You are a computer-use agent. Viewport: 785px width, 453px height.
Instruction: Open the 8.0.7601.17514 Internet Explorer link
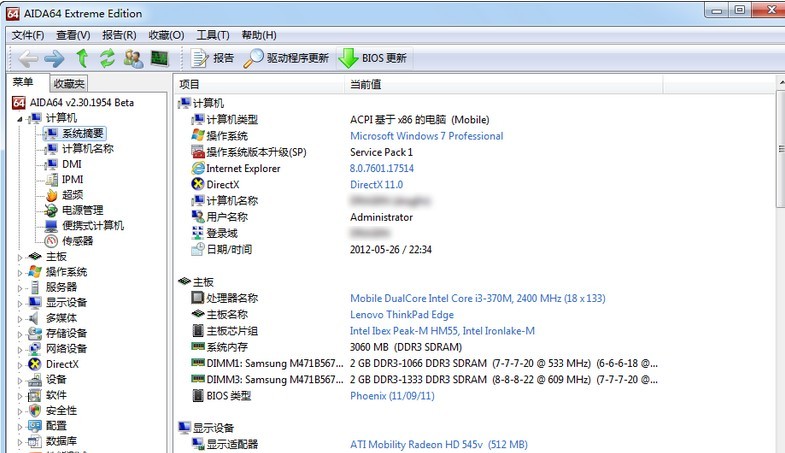pyautogui.click(x=381, y=168)
